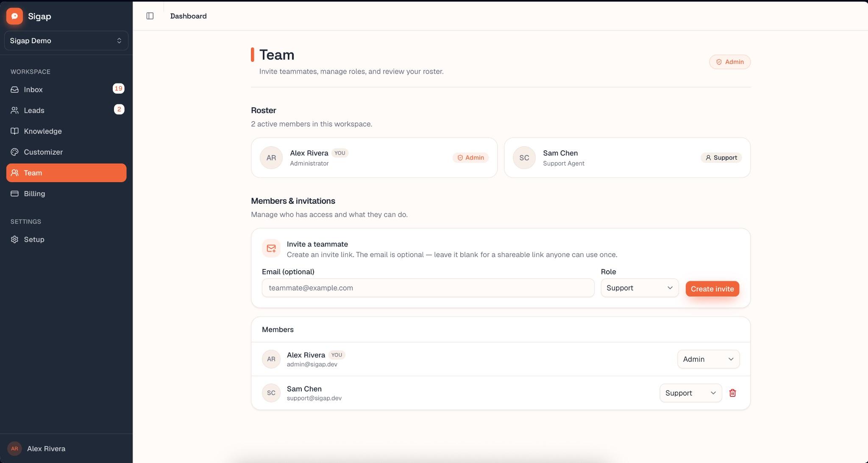Click the support@sigap.dev email text
868x463 pixels.
pyautogui.click(x=314, y=398)
